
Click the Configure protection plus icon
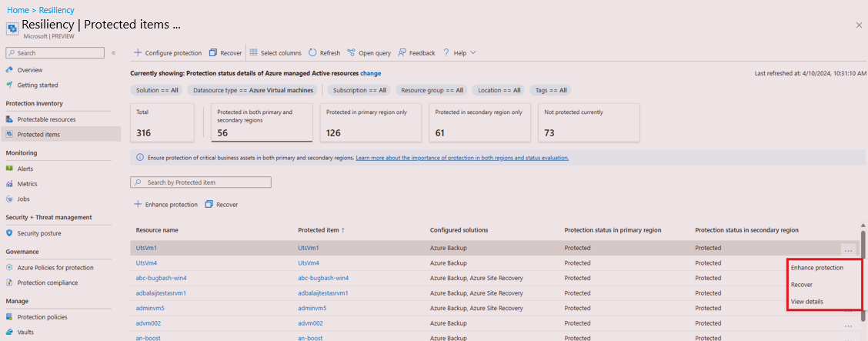138,53
